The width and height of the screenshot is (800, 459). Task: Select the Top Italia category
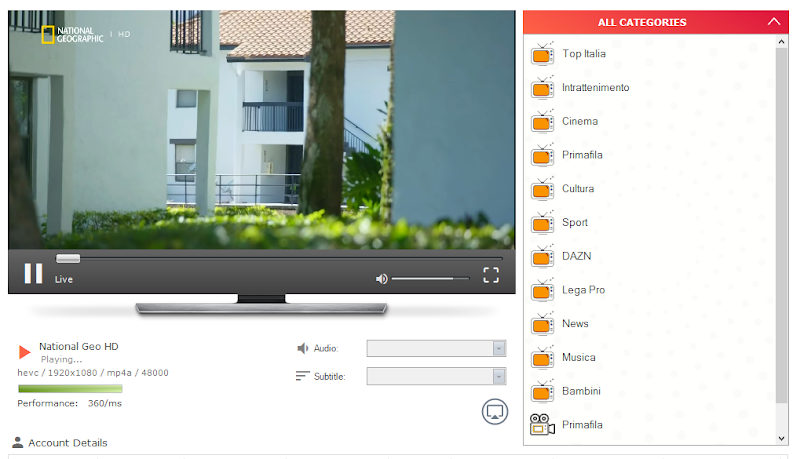pyautogui.click(x=584, y=54)
